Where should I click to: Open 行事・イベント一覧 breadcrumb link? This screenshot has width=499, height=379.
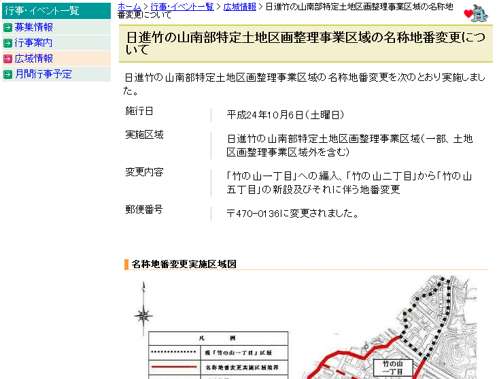point(182,6)
